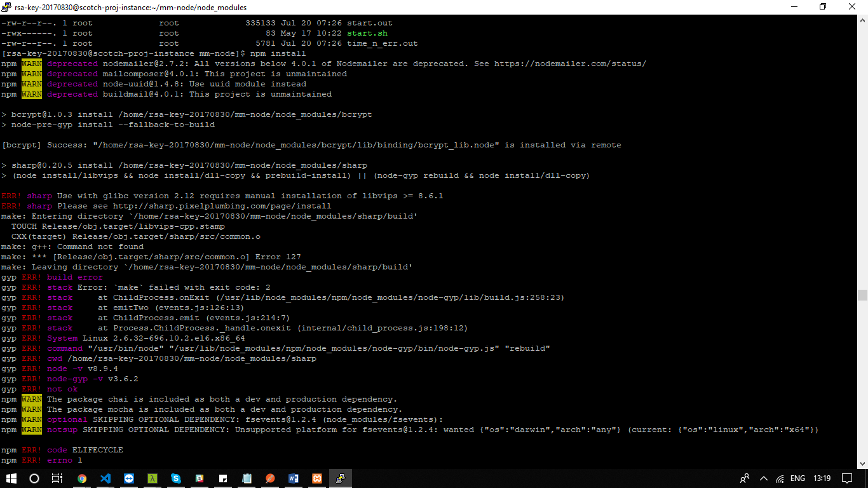
Task: Open the notepad app on the taskbar
Action: tap(247, 478)
